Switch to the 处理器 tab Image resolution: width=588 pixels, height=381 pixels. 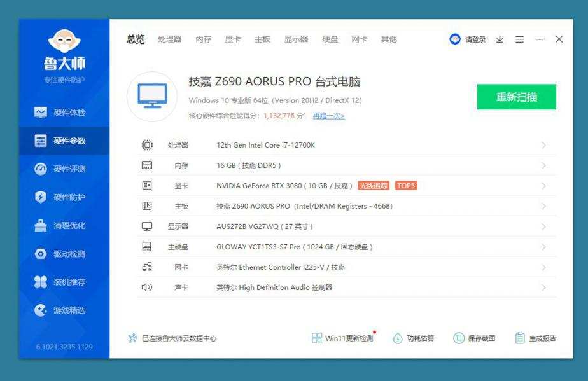point(169,39)
